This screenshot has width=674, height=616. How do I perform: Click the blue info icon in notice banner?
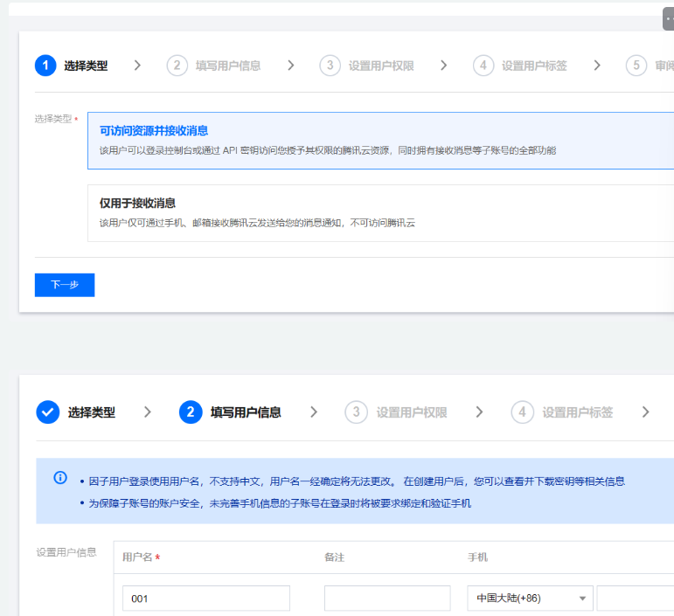coord(60,478)
